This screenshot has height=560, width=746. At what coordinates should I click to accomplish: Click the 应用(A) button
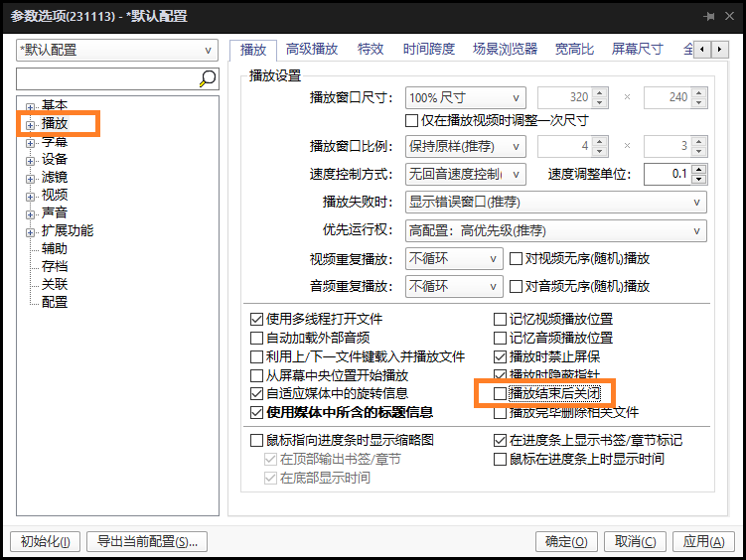tap(703, 541)
